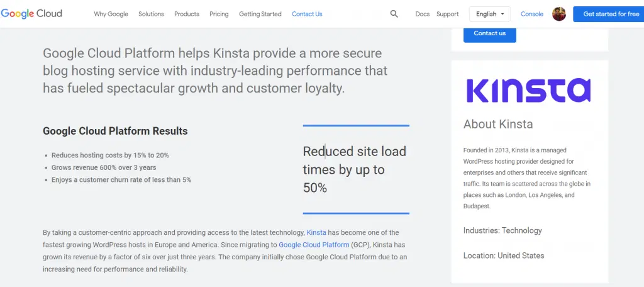Open the Solutions menu
The image size is (644, 287).
[151, 14]
